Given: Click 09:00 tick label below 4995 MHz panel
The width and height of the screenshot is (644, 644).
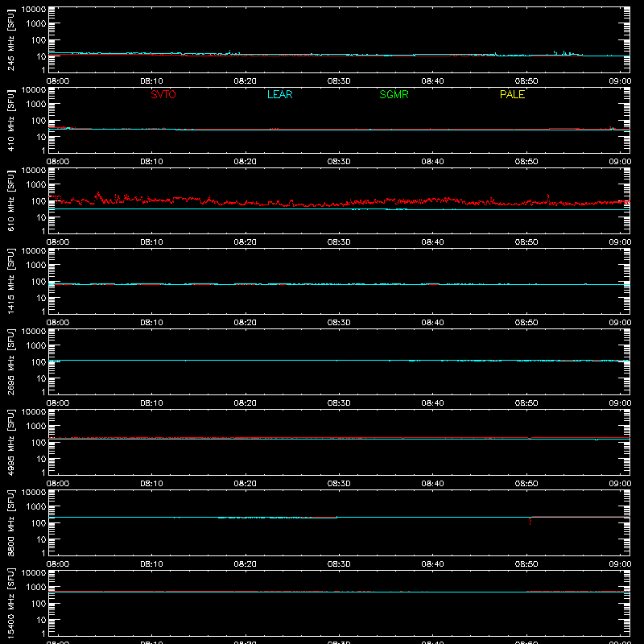Looking at the screenshot, I should [x=620, y=484].
